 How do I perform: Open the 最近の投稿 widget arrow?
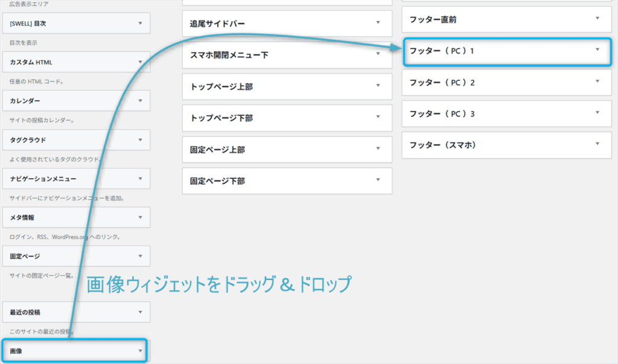140,312
